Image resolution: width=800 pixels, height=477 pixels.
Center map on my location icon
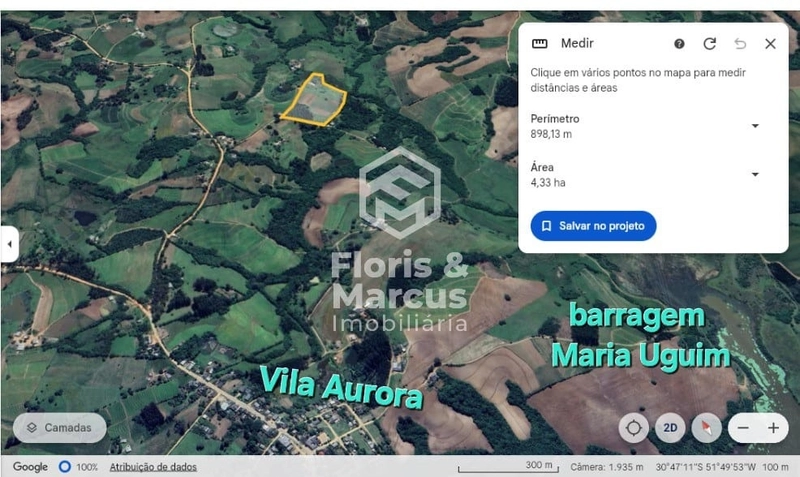point(634,428)
